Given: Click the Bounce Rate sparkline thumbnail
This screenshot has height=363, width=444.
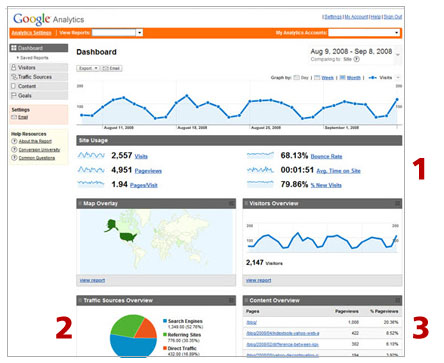Looking at the screenshot, I should (x=260, y=155).
